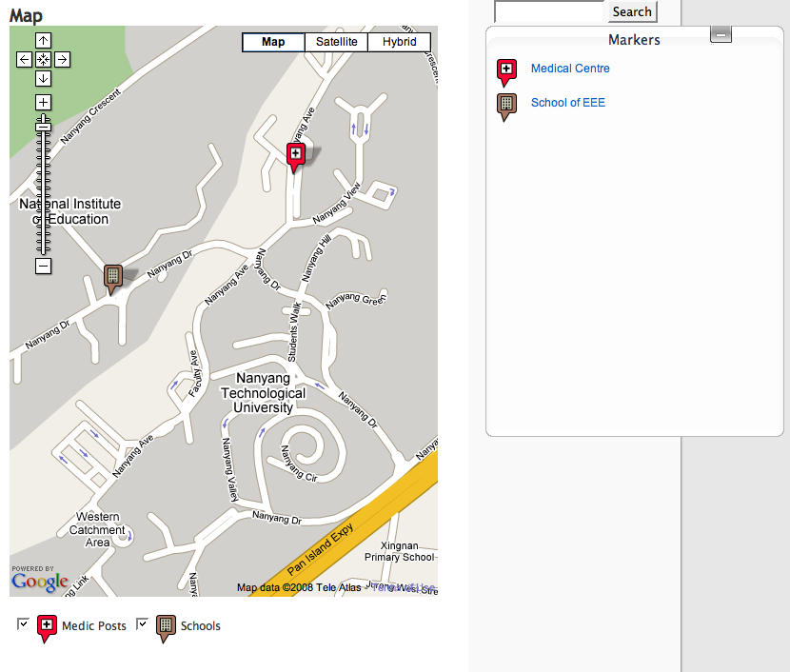Viewport: 790px width, 672px height.
Task: Click the Pan Island Expy label
Action: pos(320,549)
